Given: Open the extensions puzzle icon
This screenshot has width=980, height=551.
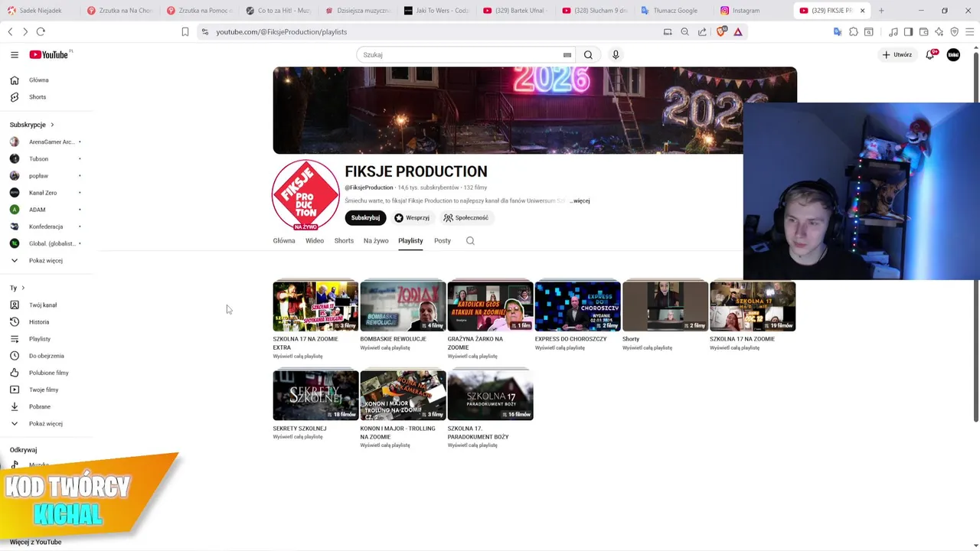Looking at the screenshot, I should tap(853, 31).
